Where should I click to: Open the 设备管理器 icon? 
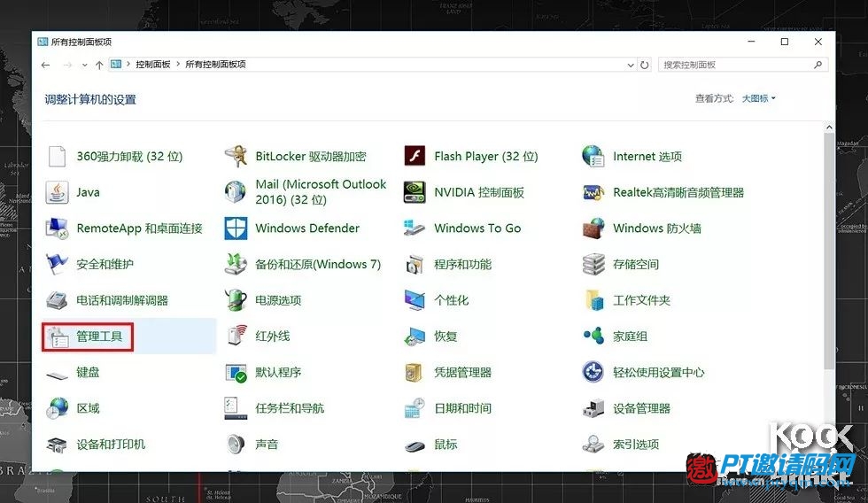point(593,408)
